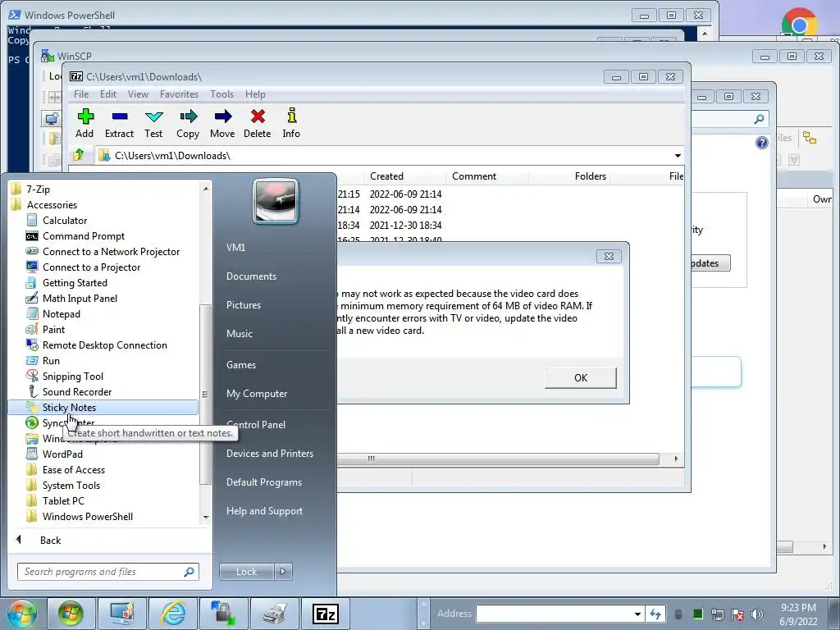Image resolution: width=840 pixels, height=630 pixels.
Task: Open the Edit menu in 7-Zip
Action: pos(108,94)
